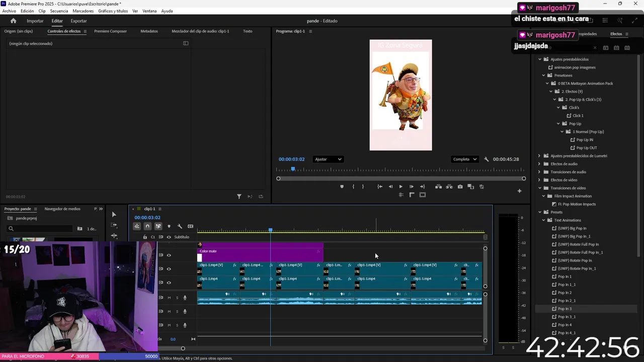Export frame with camera icon

[x=460, y=187]
